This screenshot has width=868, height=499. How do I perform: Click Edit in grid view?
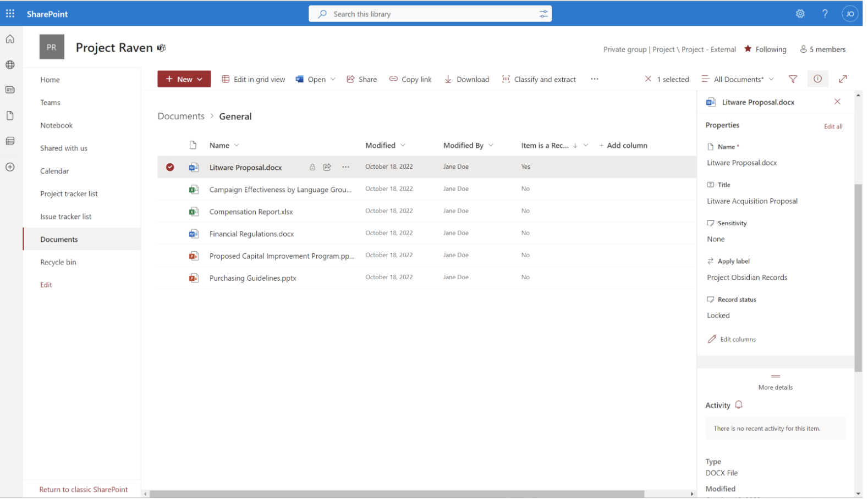[x=255, y=80]
